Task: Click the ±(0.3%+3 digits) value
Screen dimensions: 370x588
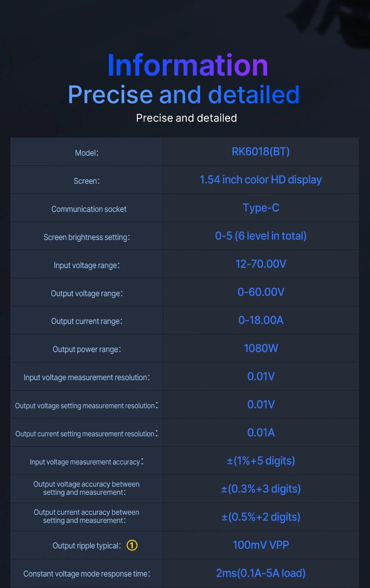Action: click(261, 489)
